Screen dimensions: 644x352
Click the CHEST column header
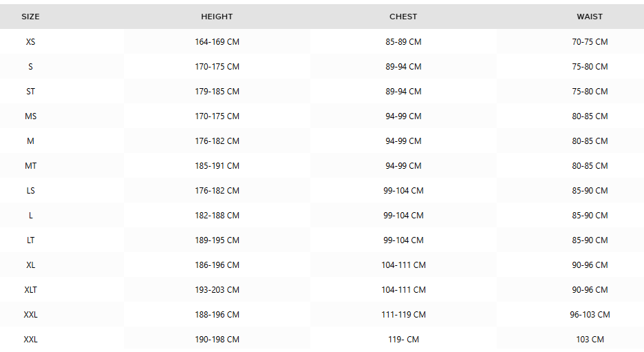coord(403,17)
